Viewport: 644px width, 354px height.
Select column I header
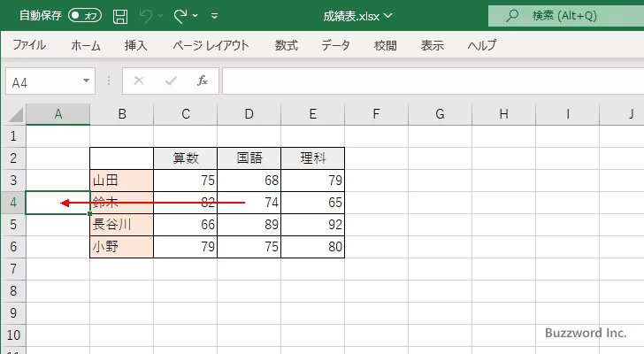pyautogui.click(x=568, y=114)
